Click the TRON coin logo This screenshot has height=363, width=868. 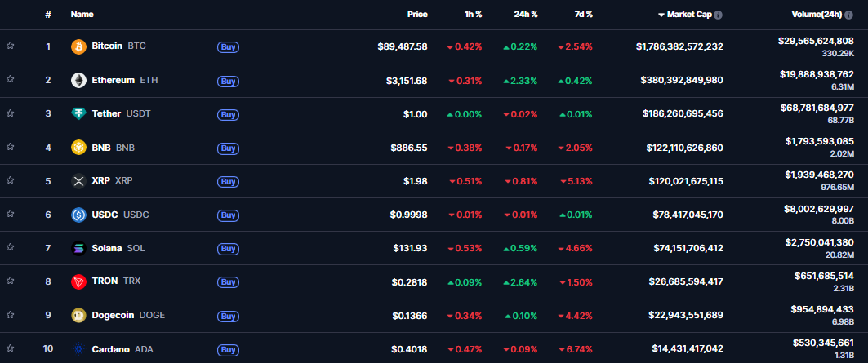tap(78, 281)
